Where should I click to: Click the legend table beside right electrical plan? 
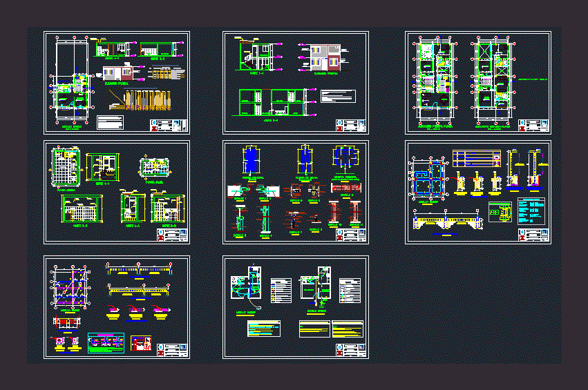click(350, 290)
